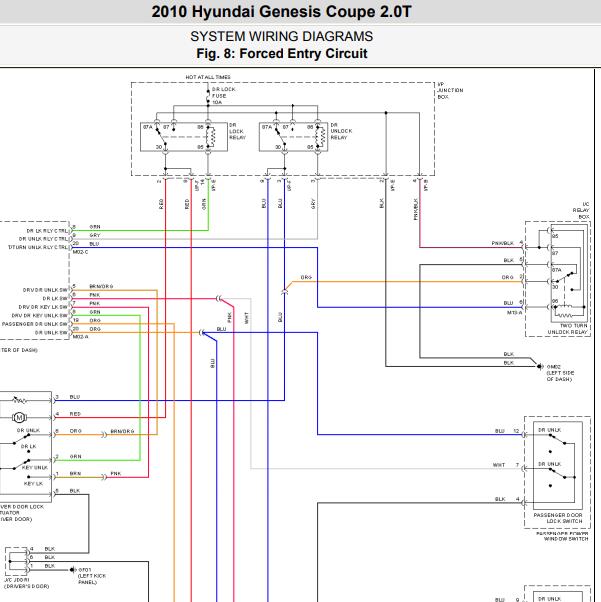The image size is (601, 602).
Task: Click the TWO TURN UNLOCK RELAY label
Action: point(567,329)
